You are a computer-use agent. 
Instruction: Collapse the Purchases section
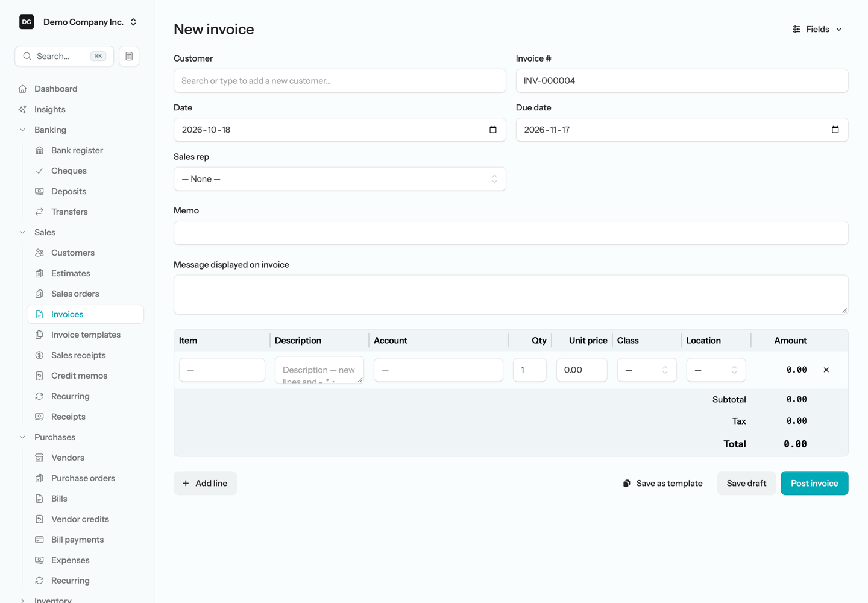pos(22,437)
